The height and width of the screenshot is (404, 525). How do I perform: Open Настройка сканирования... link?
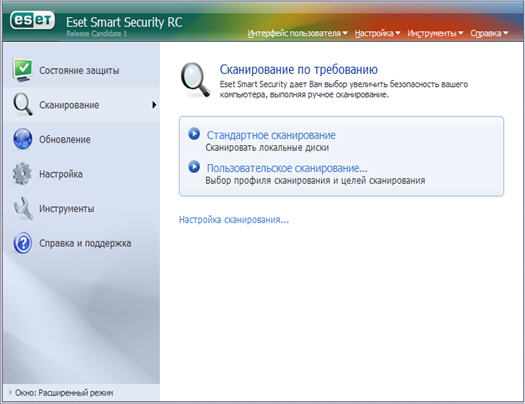[234, 220]
